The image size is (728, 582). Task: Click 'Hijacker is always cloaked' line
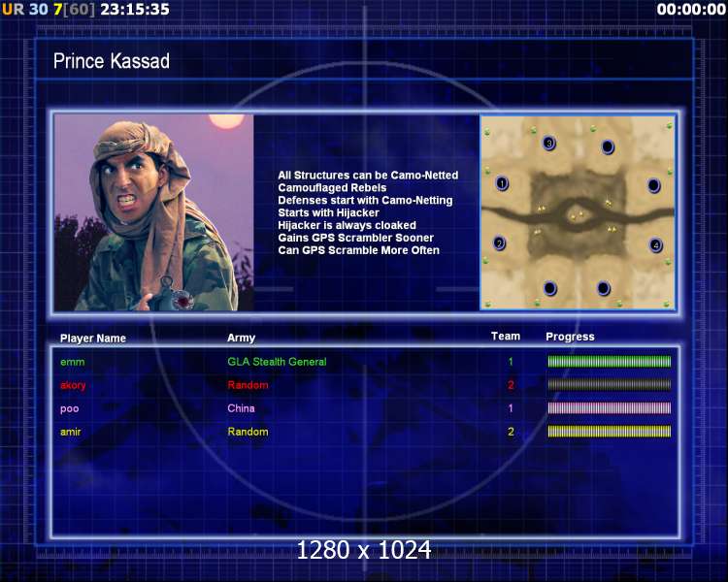click(347, 226)
